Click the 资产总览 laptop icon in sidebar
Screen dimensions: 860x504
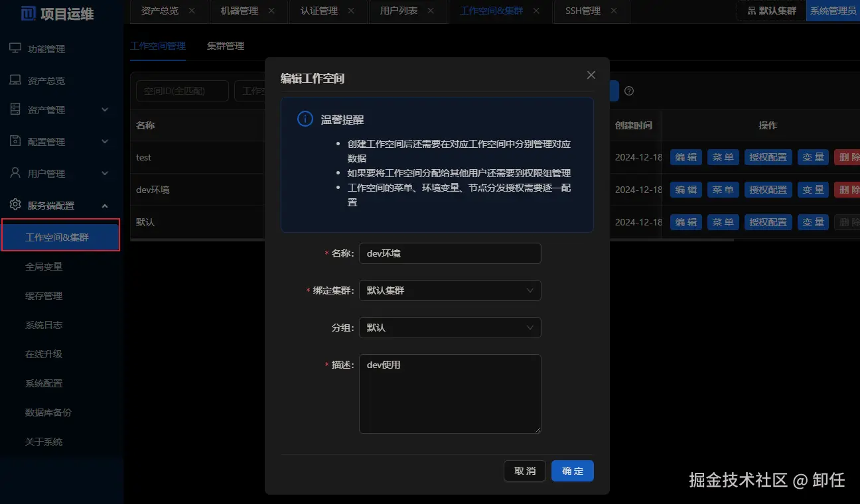[15, 80]
